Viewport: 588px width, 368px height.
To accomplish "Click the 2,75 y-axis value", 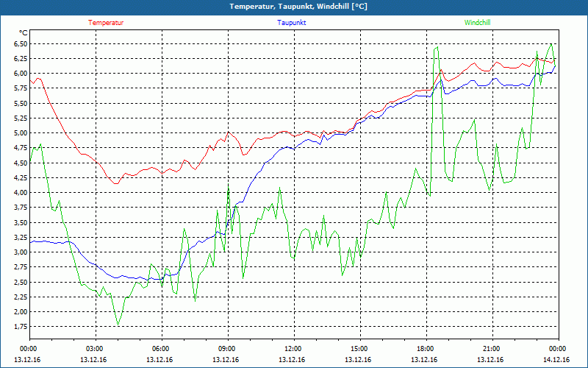I will pyautogui.click(x=21, y=267).
